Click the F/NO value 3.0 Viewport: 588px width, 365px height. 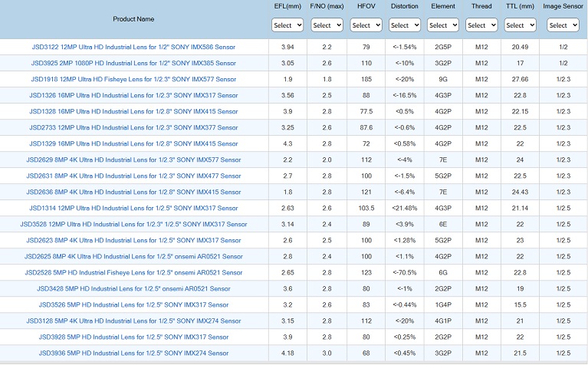[327, 353]
